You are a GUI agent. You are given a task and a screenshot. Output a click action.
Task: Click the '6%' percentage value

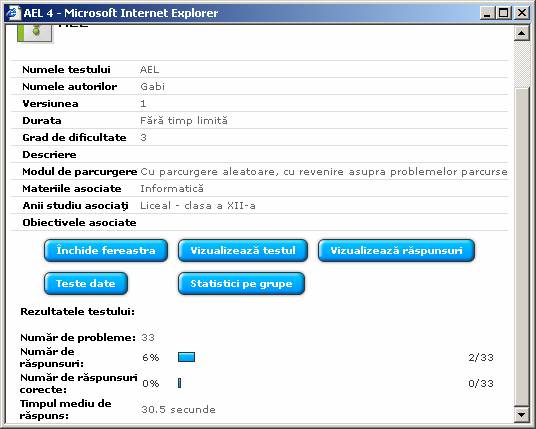point(151,358)
